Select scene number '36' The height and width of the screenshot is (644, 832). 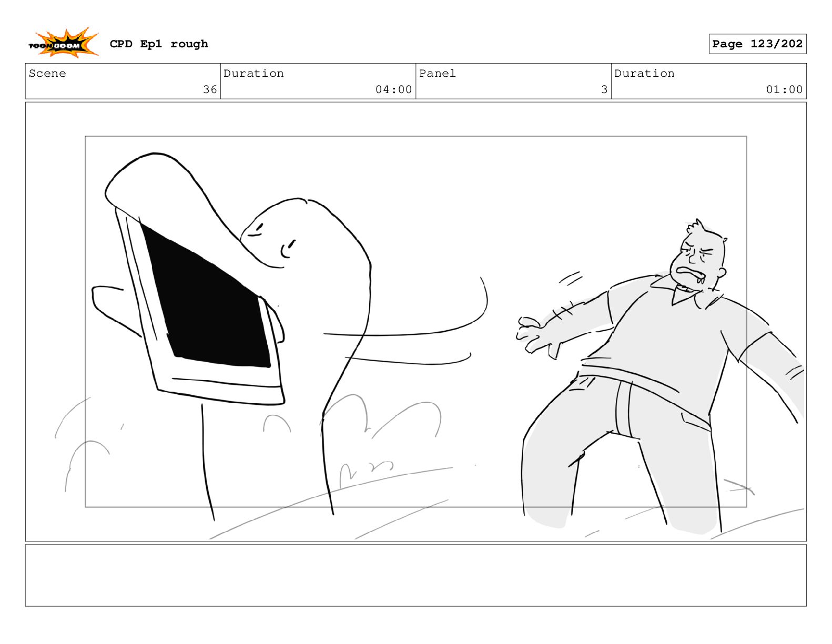(x=210, y=89)
